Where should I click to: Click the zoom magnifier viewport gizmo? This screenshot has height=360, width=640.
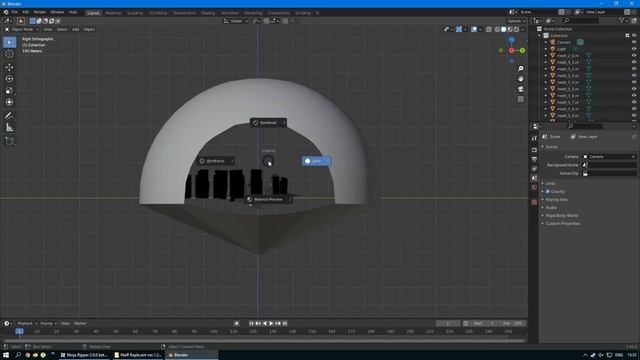click(520, 69)
